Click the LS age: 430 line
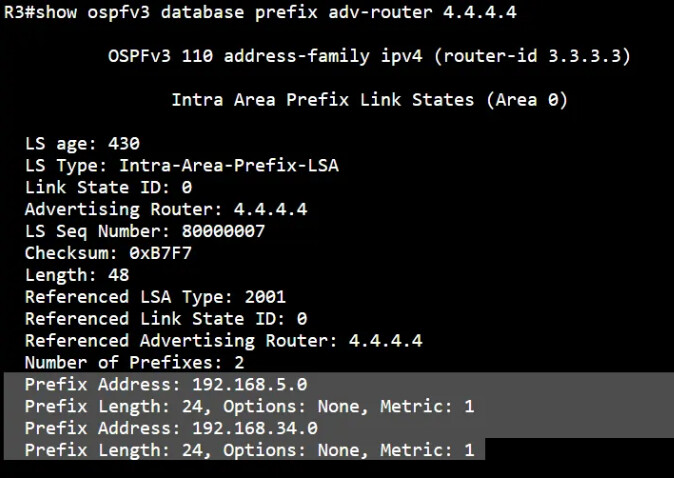Viewport: 674px width, 478px height. (82, 144)
